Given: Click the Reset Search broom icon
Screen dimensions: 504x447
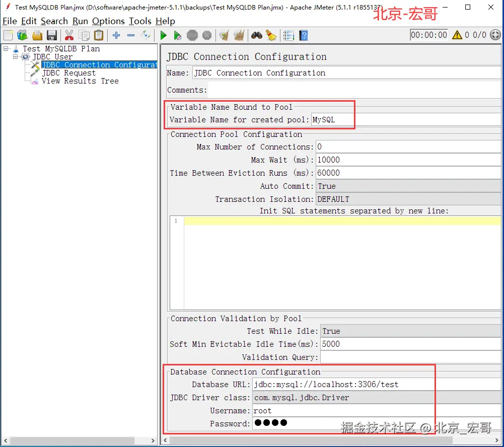Looking at the screenshot, I should tap(271, 35).
